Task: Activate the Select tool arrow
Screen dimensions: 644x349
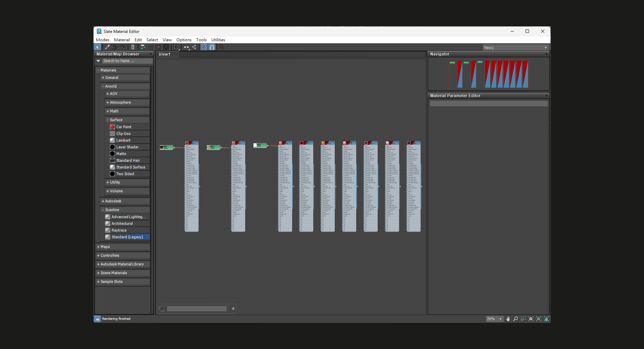Action: coord(98,47)
